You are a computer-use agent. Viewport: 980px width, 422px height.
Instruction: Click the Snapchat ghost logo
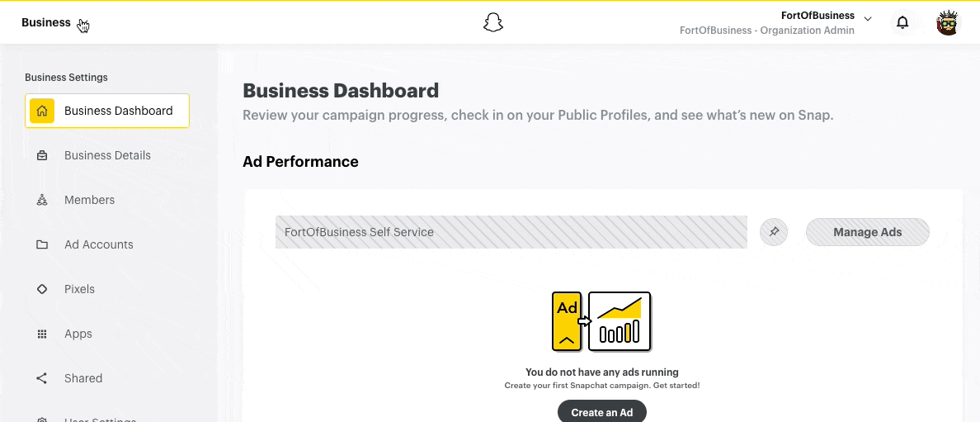(493, 22)
